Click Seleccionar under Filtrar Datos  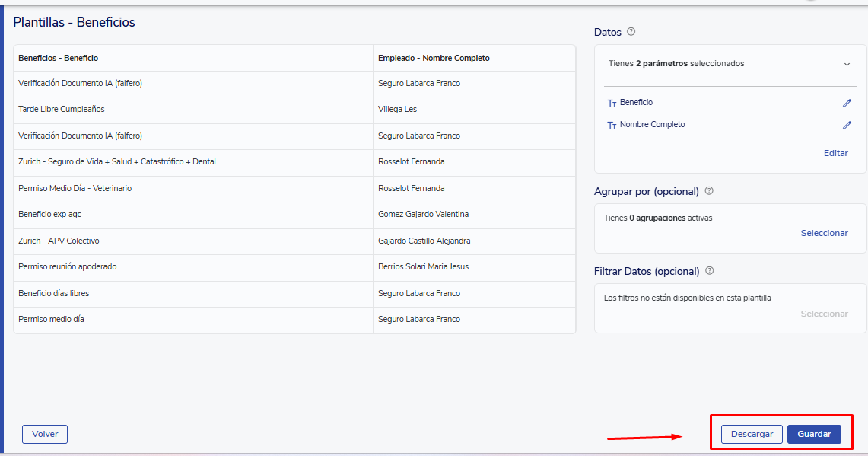(x=824, y=314)
